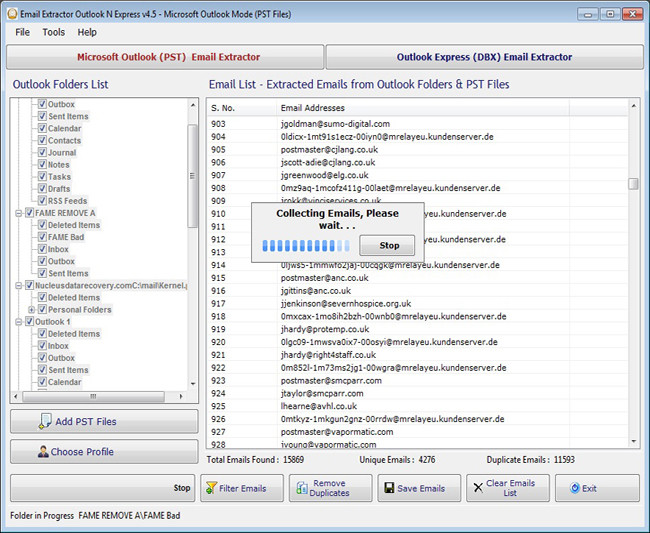This screenshot has height=533, width=650.
Task: Open the Help menu
Action: pyautogui.click(x=87, y=32)
